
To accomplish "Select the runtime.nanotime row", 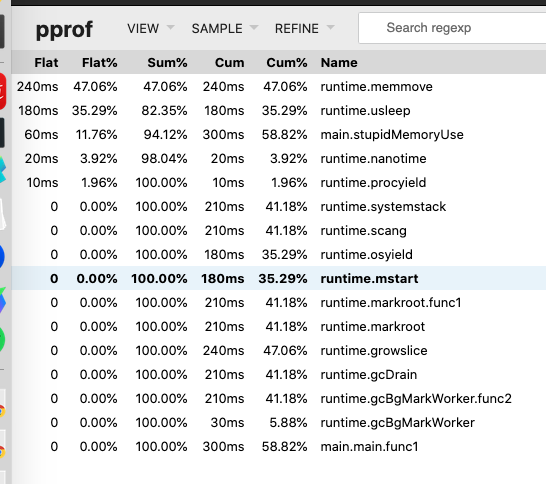I will point(279,158).
